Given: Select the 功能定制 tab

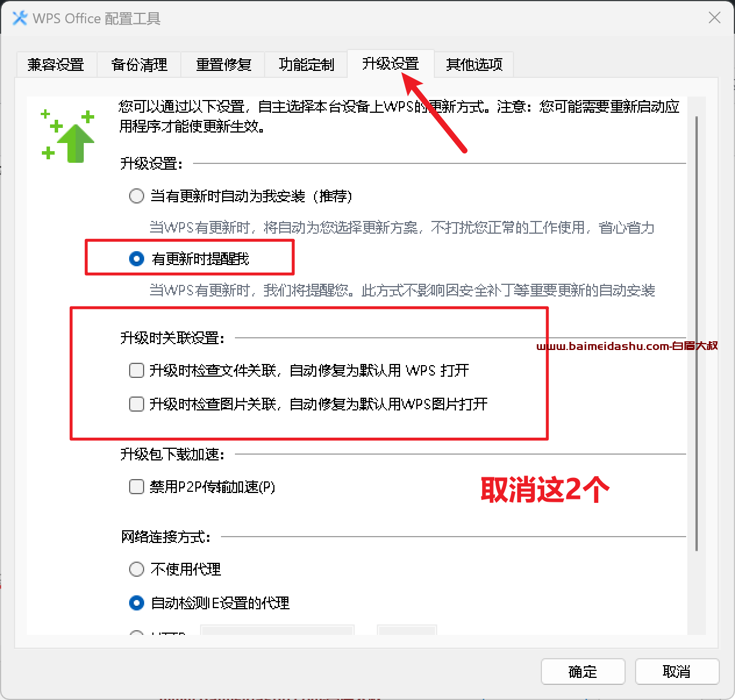Looking at the screenshot, I should pos(306,65).
